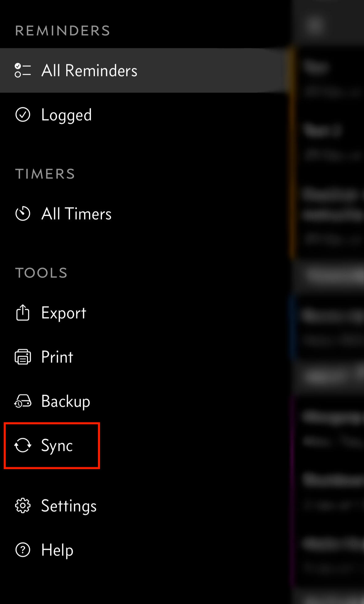Tap the blurred top-right header button
Viewport: 364px width, 604px height.
315,25
